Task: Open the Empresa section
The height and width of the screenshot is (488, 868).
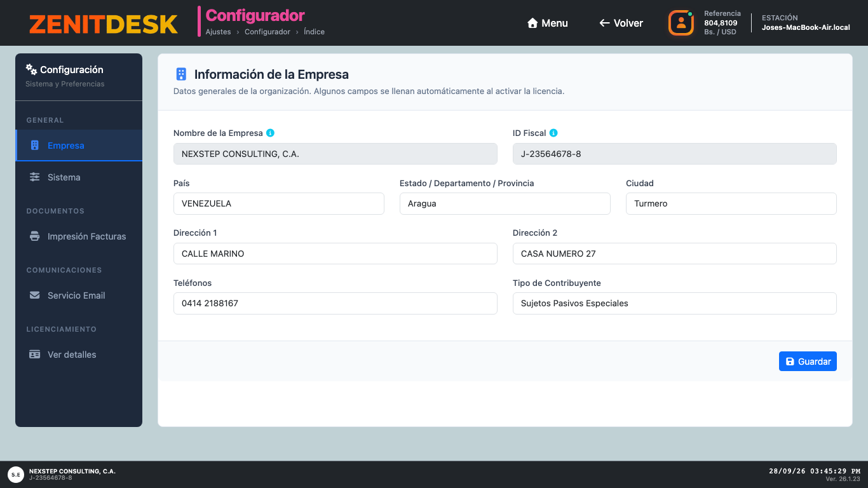Action: [79, 146]
